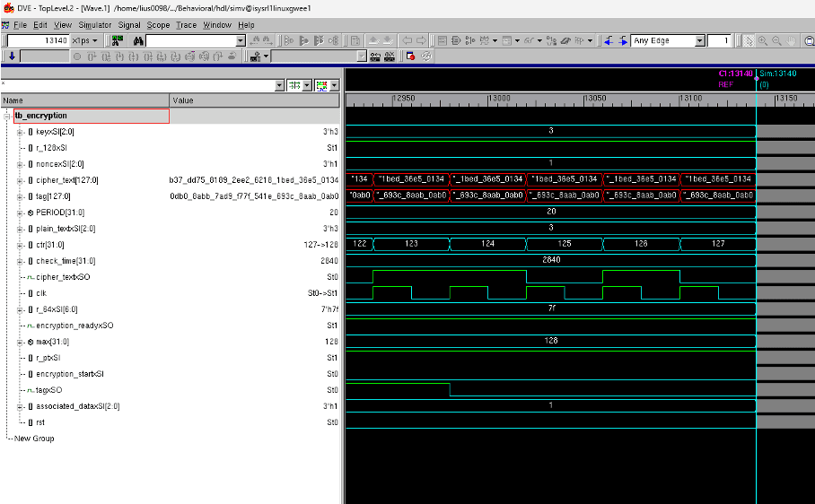
Task: Click the find previous binoculars arrow icon
Action: click(255, 40)
